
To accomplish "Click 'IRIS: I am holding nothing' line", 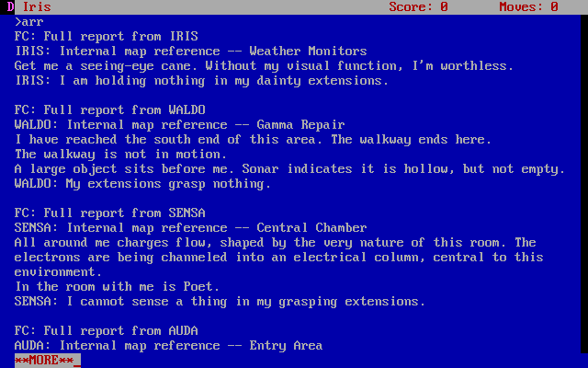I will [x=201, y=81].
